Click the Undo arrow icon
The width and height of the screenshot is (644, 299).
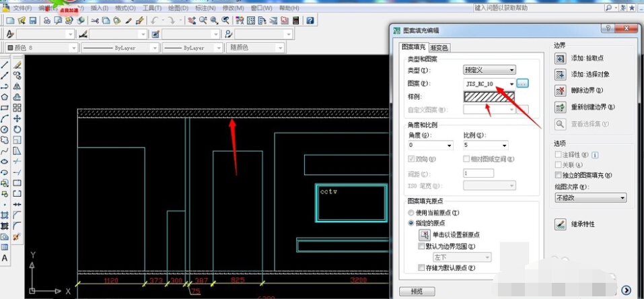(154, 21)
